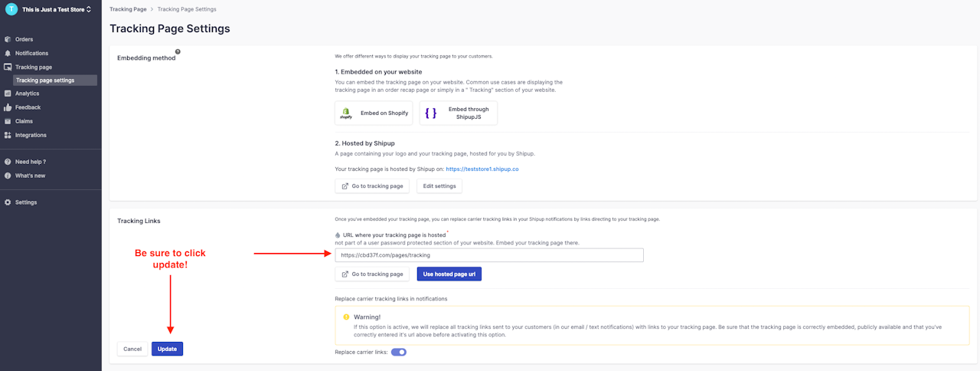Toggle the Replace carrier links switch
980x371 pixels.
point(399,353)
